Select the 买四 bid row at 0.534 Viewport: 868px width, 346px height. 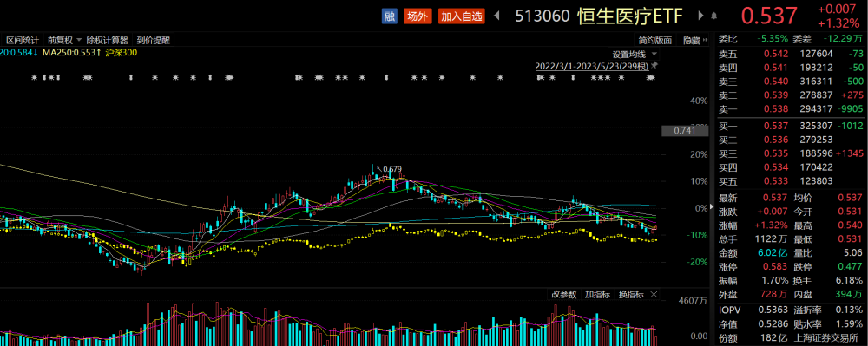792,167
